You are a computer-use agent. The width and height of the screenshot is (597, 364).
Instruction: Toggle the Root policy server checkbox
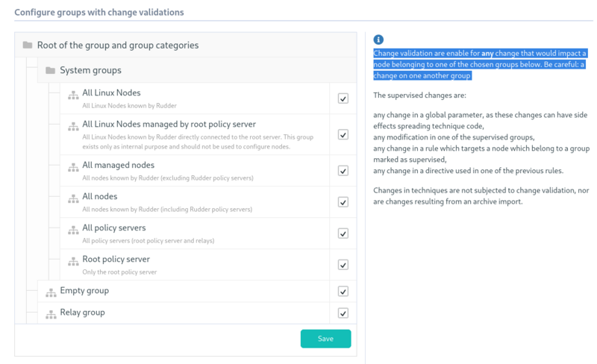pos(343,265)
